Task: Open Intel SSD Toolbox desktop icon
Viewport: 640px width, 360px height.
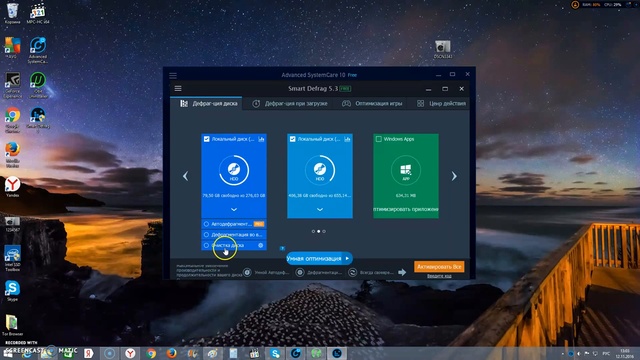Action: [13, 258]
